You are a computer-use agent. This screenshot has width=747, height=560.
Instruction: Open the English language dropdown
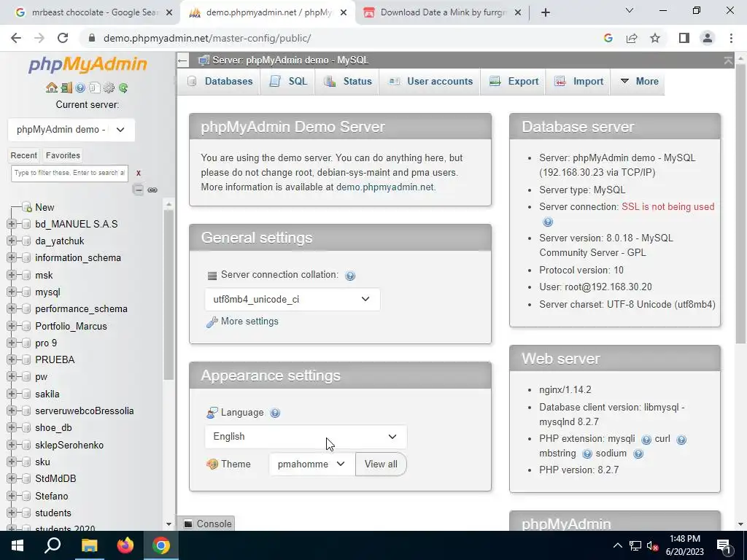pos(306,437)
